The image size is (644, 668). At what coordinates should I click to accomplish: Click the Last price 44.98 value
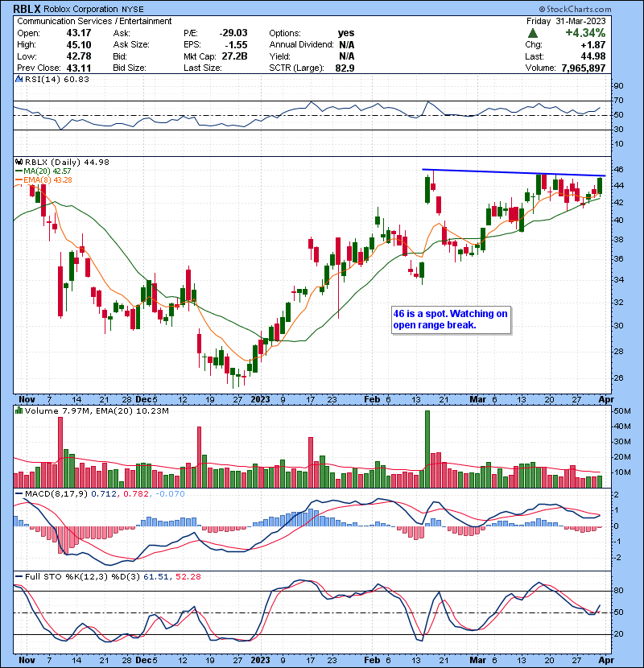pyautogui.click(x=592, y=56)
